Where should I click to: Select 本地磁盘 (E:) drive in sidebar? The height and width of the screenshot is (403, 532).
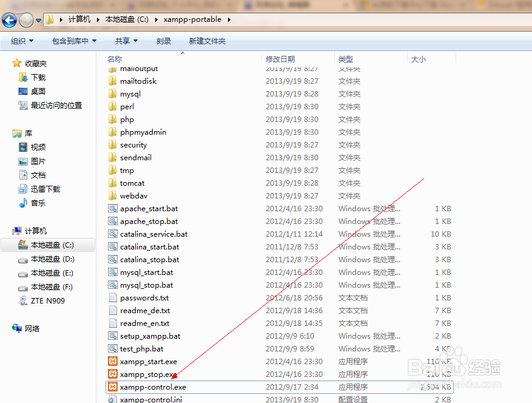(46, 273)
